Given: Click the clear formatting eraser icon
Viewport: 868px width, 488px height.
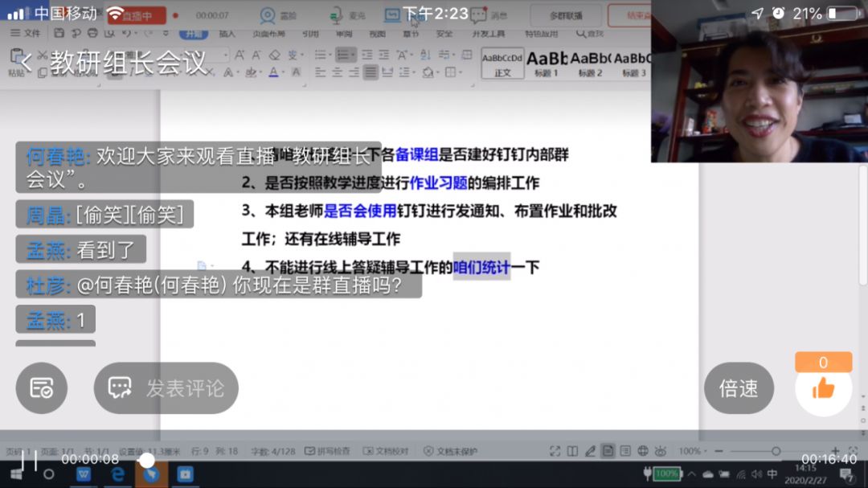Looking at the screenshot, I should pos(275,55).
